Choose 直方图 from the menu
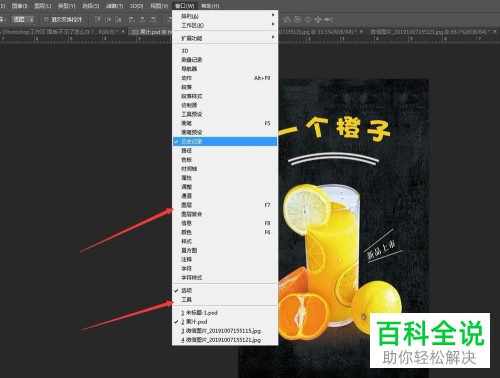The width and height of the screenshot is (500, 378). pyautogui.click(x=225, y=250)
